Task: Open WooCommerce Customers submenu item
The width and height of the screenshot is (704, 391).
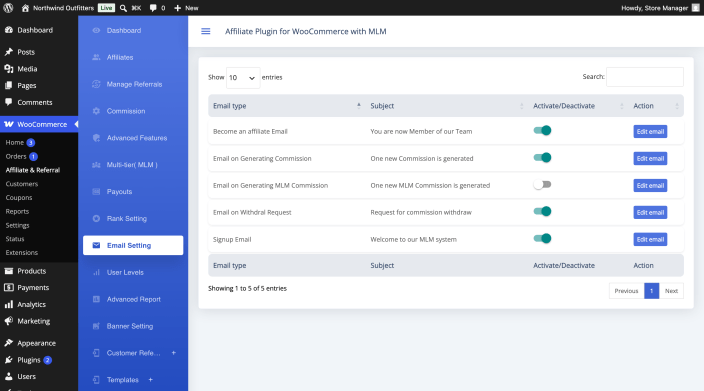Action: (22, 184)
